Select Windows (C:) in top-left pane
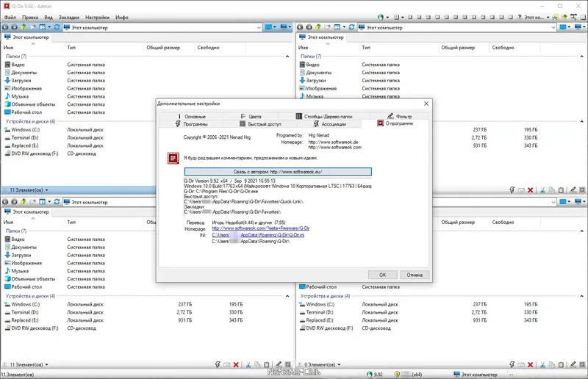 click(22, 130)
